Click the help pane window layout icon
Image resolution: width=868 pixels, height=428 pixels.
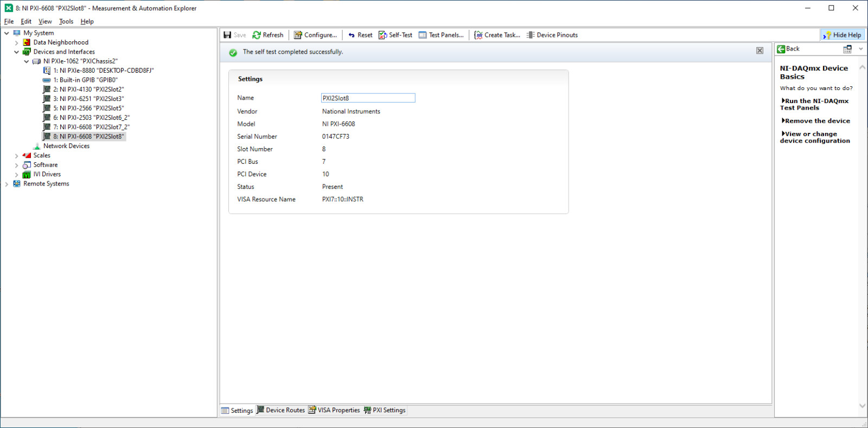click(x=847, y=49)
